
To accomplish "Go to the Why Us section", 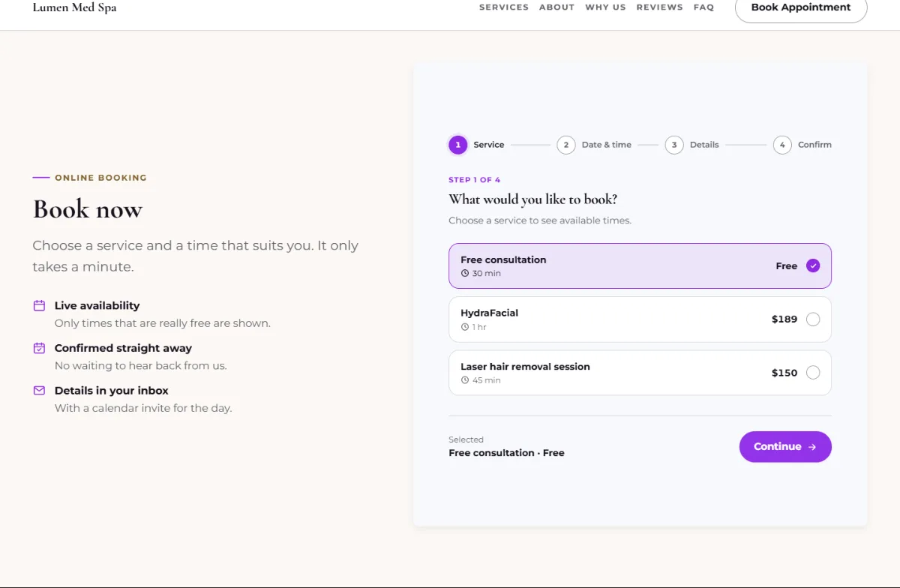I will (605, 7).
